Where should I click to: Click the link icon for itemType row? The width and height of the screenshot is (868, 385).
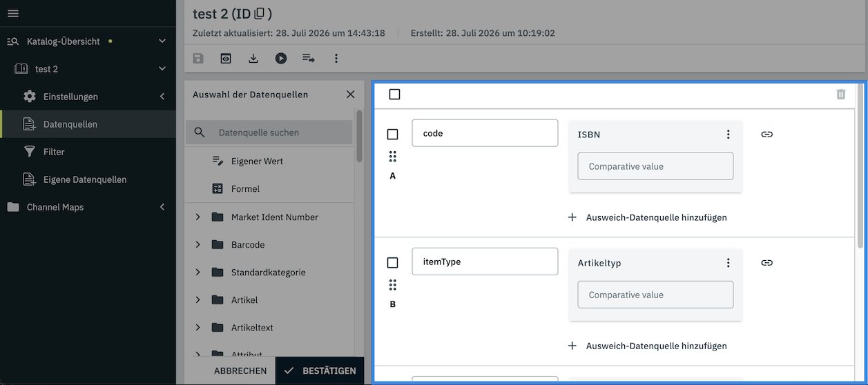click(766, 263)
